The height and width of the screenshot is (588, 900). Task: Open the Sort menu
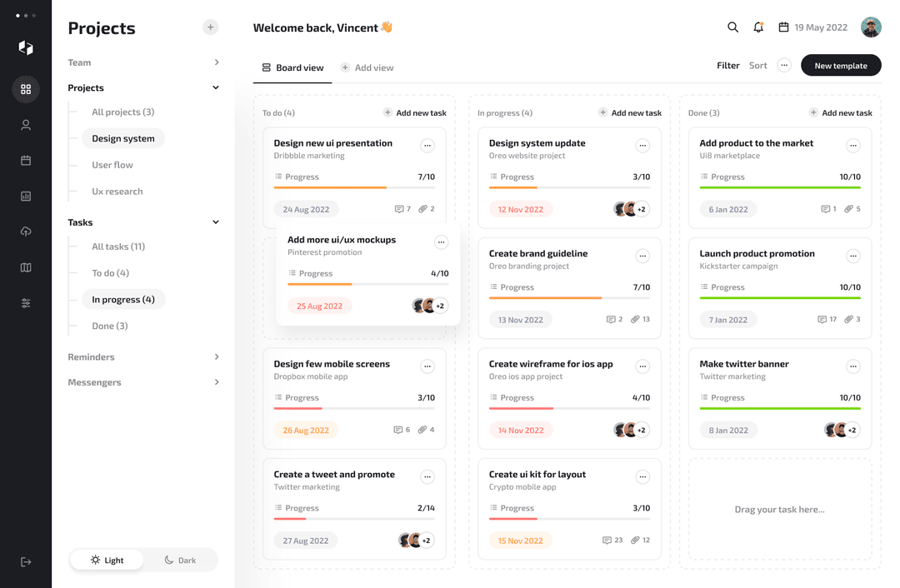758,65
